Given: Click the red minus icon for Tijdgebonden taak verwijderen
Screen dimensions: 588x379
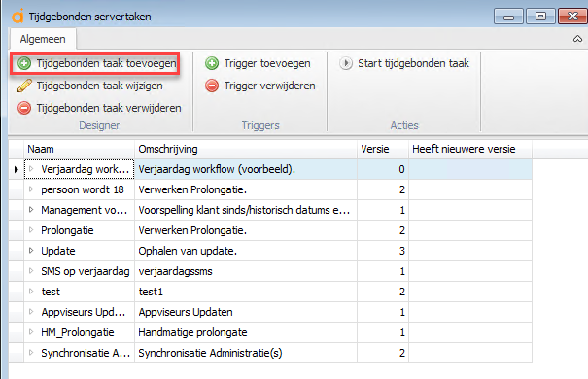Looking at the screenshot, I should tap(24, 108).
